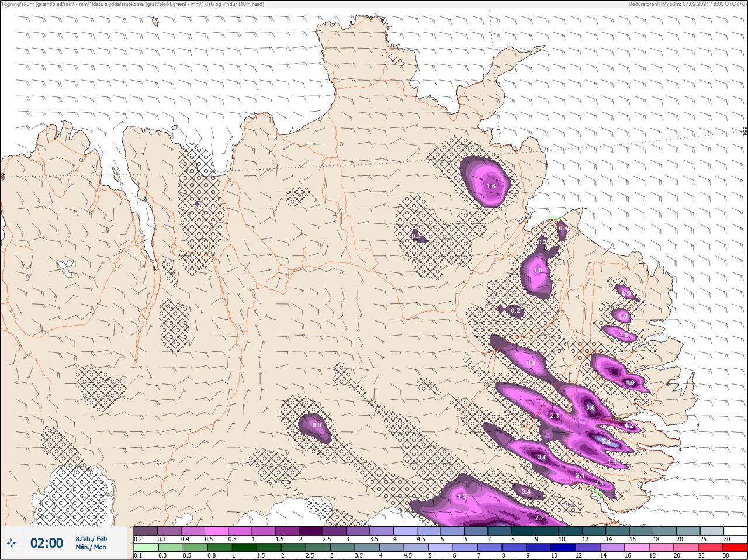Select the map title starting 'Rigning/skúrir'
Screen dimensions: 748x560
click(x=134, y=4)
